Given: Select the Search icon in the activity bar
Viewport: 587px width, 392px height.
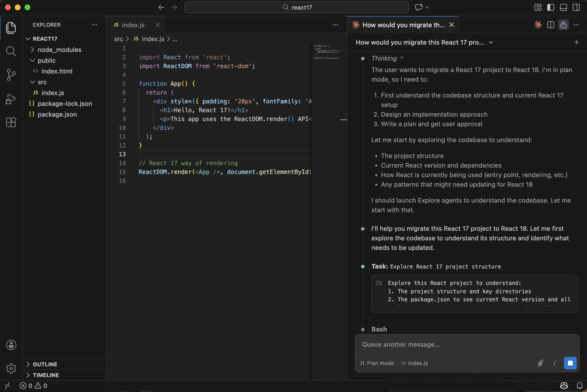Looking at the screenshot, I should pos(11,51).
